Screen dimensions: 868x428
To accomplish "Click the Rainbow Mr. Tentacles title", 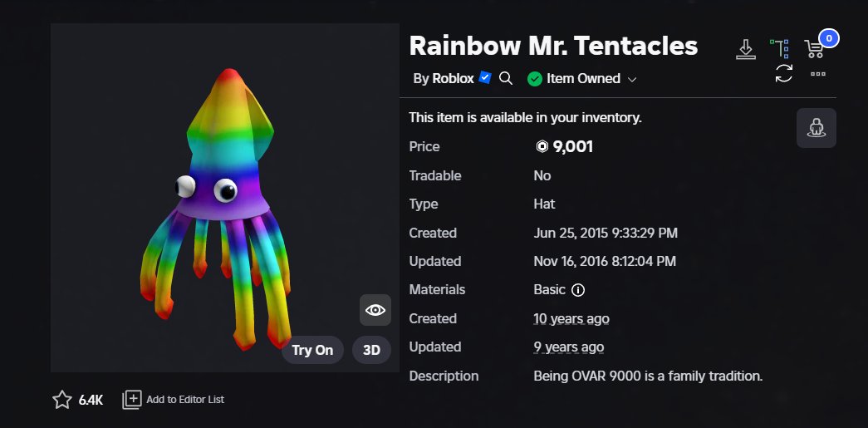I will tap(553, 46).
